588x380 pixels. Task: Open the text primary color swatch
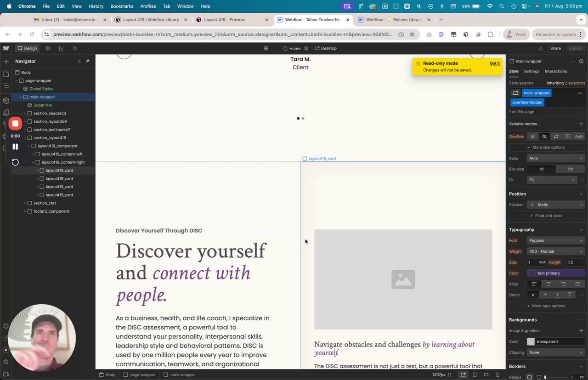tap(532, 273)
